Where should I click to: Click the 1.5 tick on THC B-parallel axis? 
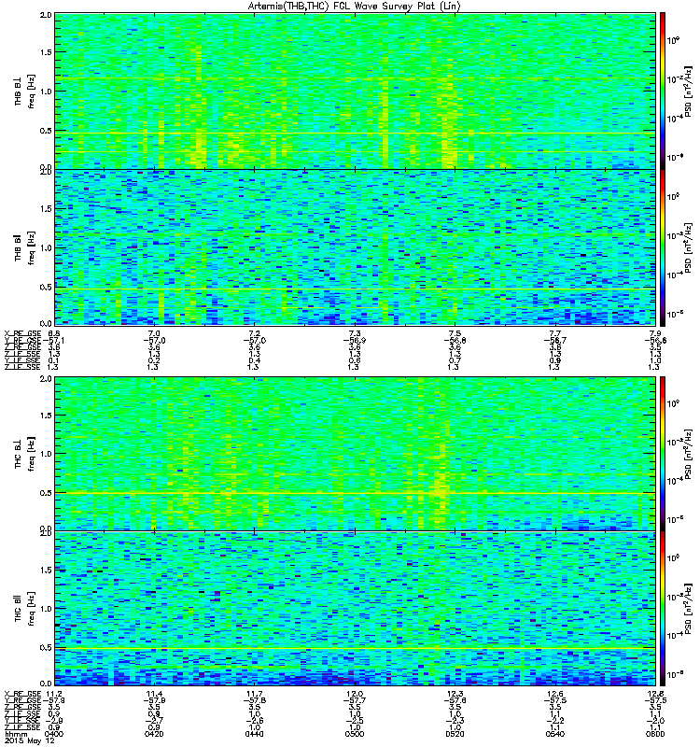coord(46,570)
